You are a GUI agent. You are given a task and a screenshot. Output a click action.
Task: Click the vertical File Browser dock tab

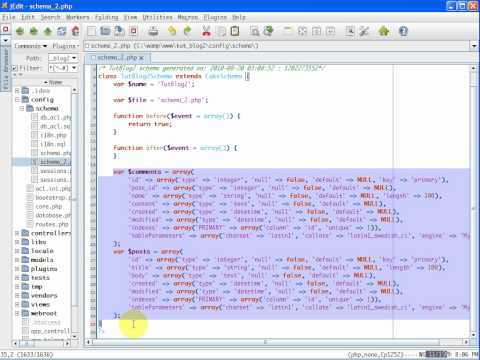(6, 69)
